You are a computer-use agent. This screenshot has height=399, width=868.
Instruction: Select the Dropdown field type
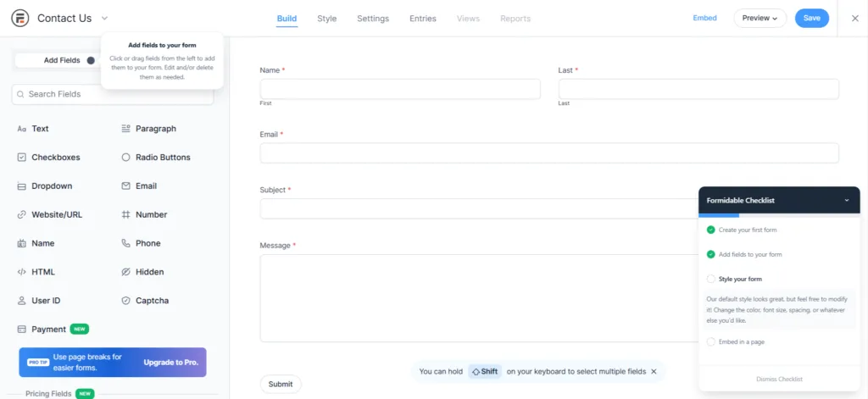[x=45, y=186]
